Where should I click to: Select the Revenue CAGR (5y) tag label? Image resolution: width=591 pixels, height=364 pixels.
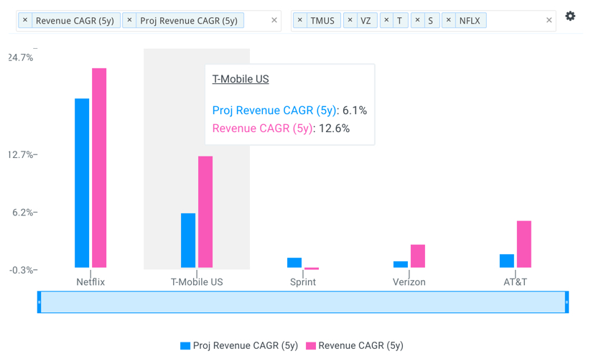click(75, 21)
